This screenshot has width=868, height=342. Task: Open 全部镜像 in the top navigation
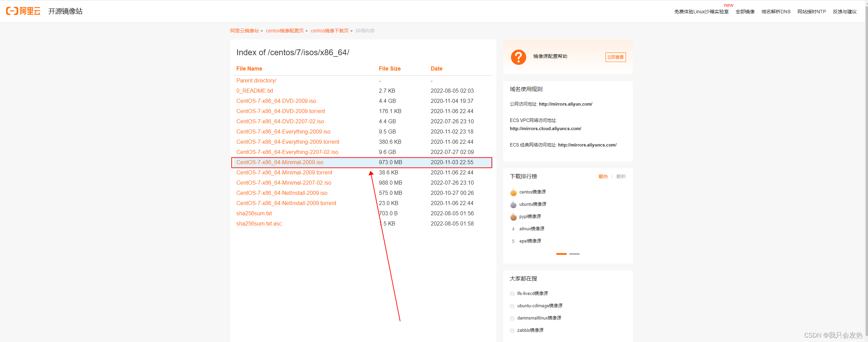[x=745, y=12]
